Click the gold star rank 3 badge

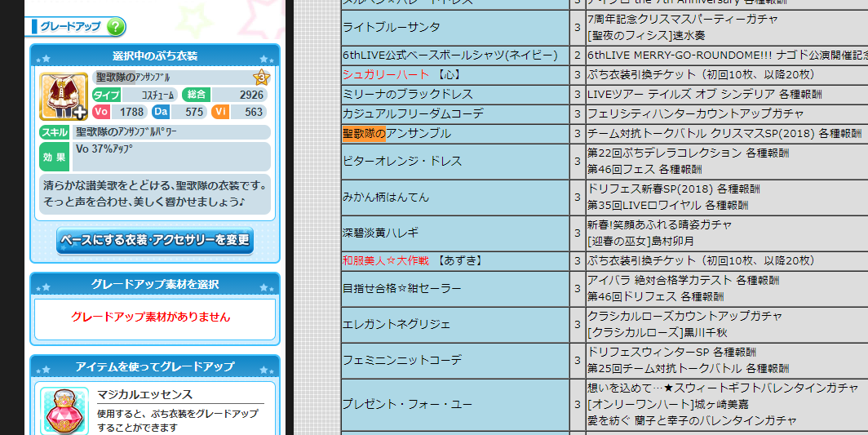click(x=261, y=77)
